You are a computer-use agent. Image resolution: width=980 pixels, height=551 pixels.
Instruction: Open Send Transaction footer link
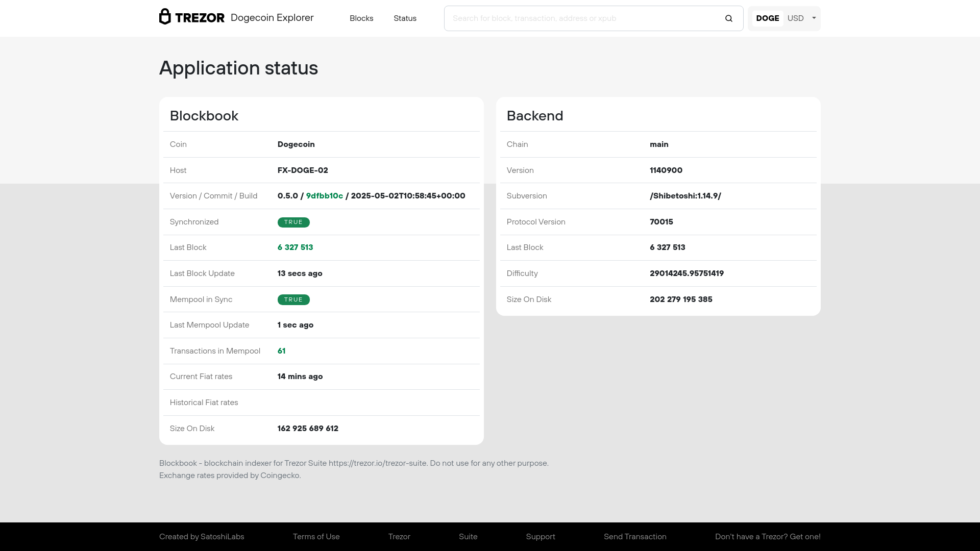635,537
